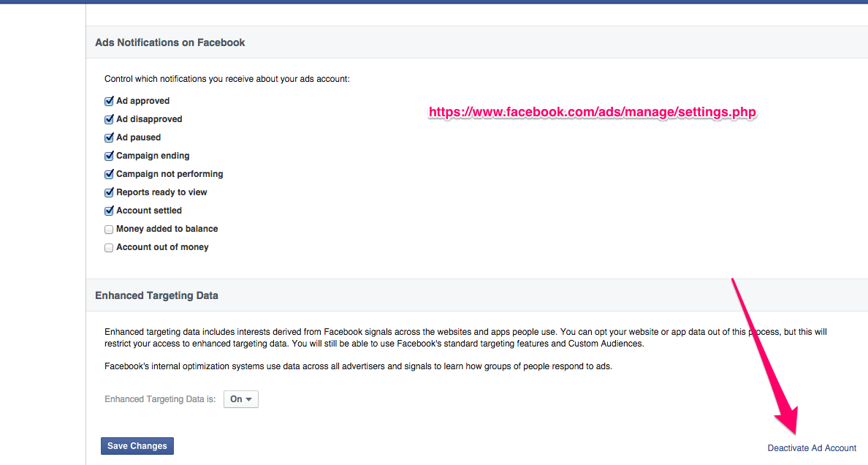Click the Ads Notifications on Facebook heading
The image size is (868, 465).
[x=170, y=42]
